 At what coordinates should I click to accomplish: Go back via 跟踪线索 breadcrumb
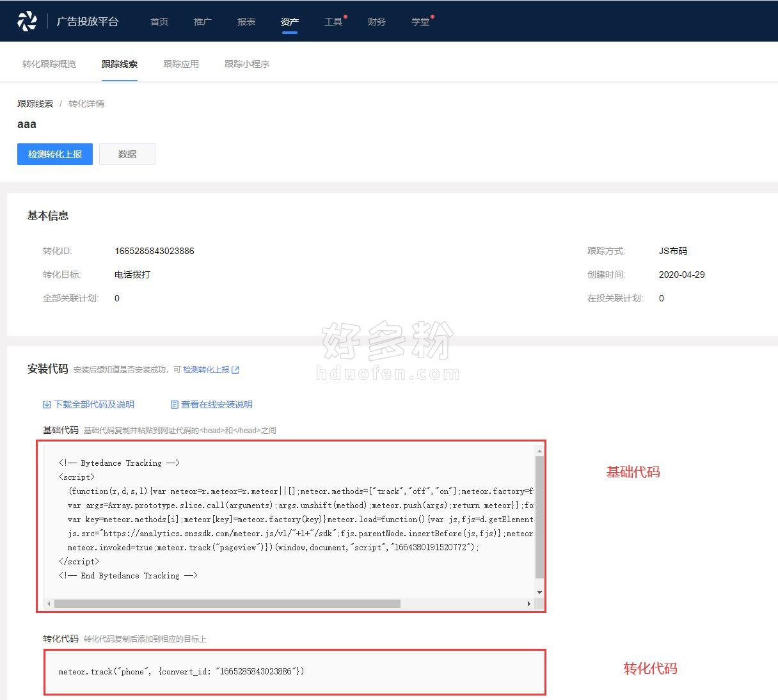[35, 104]
